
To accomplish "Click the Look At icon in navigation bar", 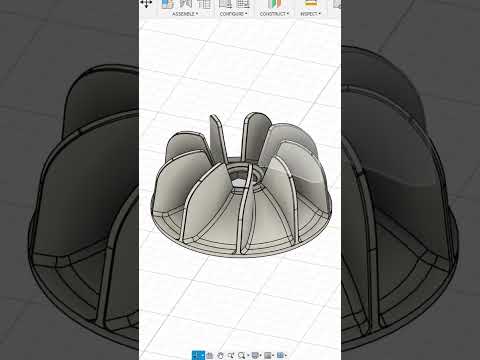I will (210, 356).
